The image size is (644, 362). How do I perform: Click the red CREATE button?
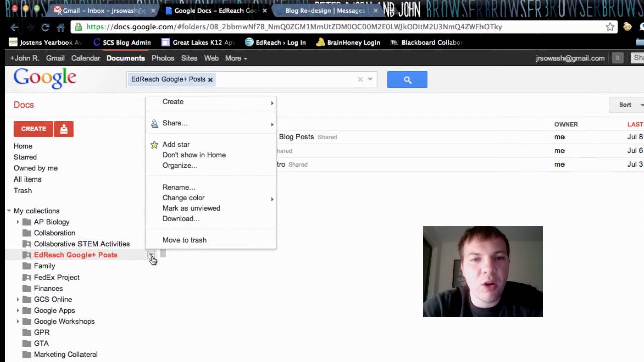click(34, 129)
